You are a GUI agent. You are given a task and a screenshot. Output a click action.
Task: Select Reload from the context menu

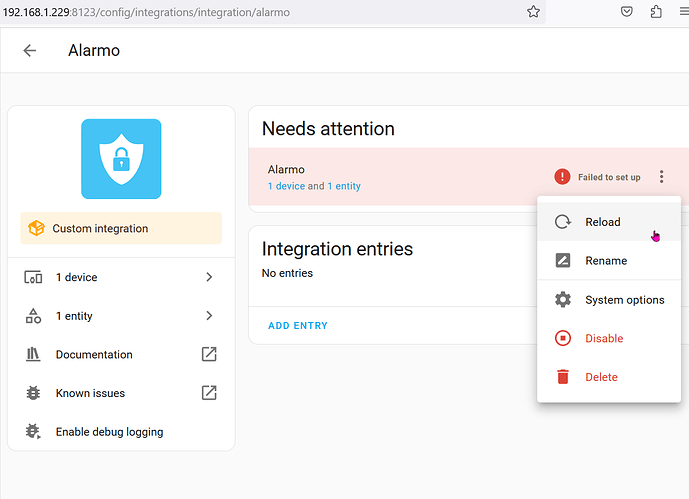(602, 222)
